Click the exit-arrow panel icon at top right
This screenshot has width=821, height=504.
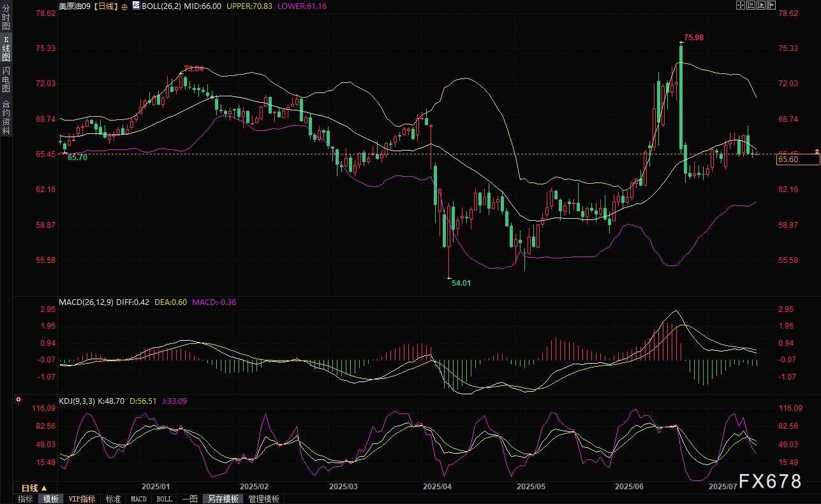(x=771, y=5)
